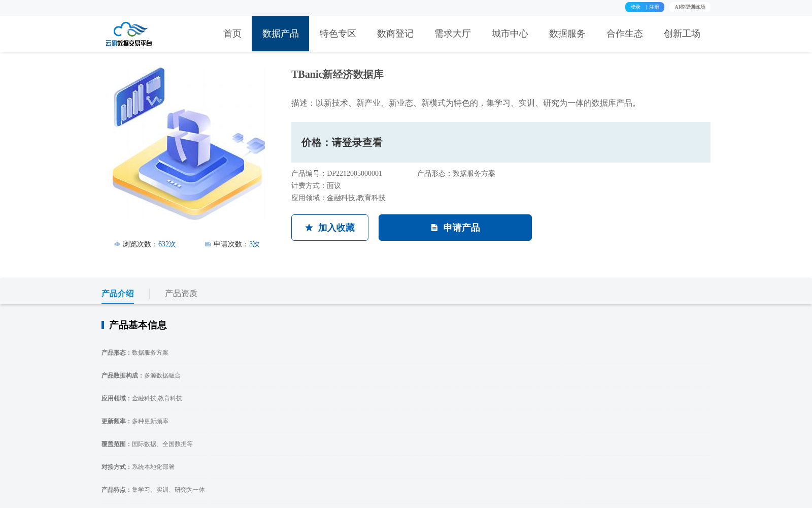Screen dimensions: 812x508
Task: Click the 产品基本信息 heading
Action: (x=138, y=325)
